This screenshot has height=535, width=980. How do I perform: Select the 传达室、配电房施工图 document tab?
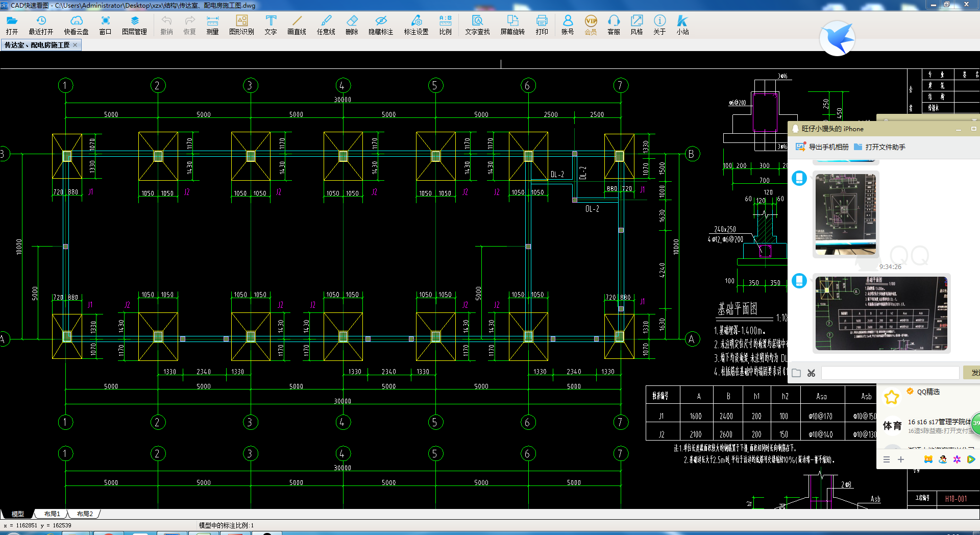37,45
